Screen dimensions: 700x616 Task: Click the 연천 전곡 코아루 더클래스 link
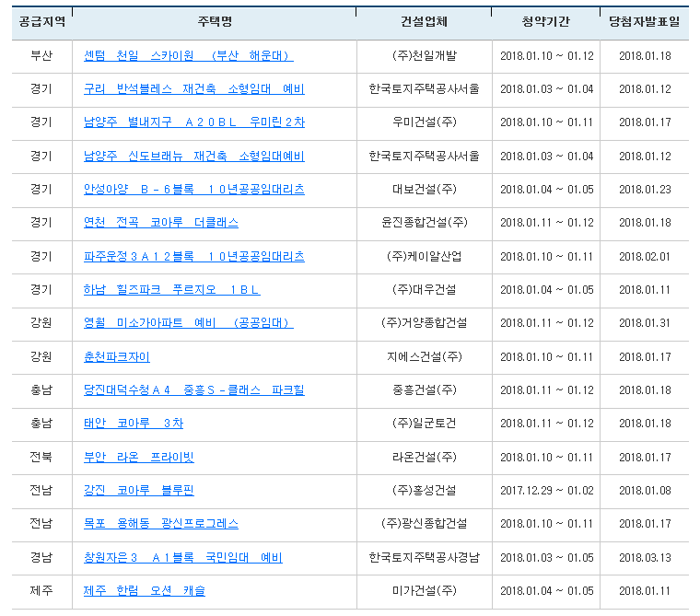point(160,223)
